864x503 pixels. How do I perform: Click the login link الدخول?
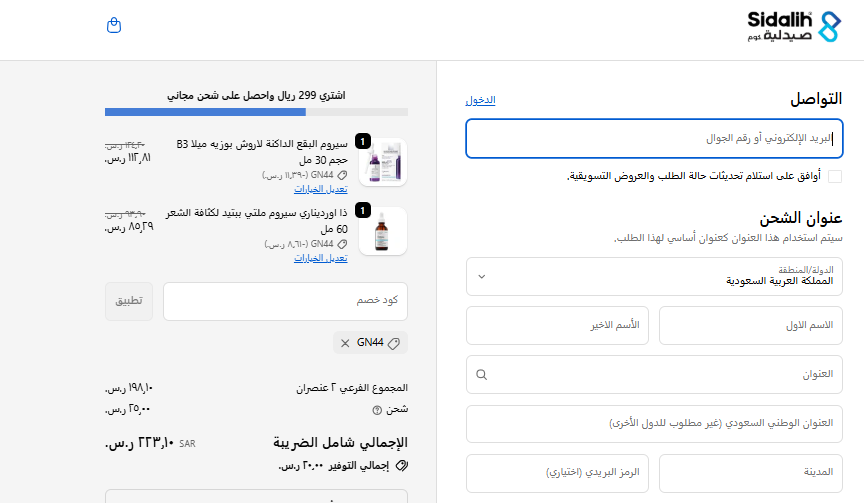point(480,100)
